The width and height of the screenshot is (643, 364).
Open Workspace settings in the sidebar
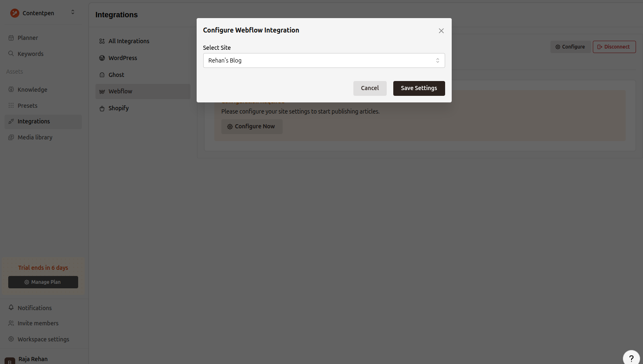(43, 339)
